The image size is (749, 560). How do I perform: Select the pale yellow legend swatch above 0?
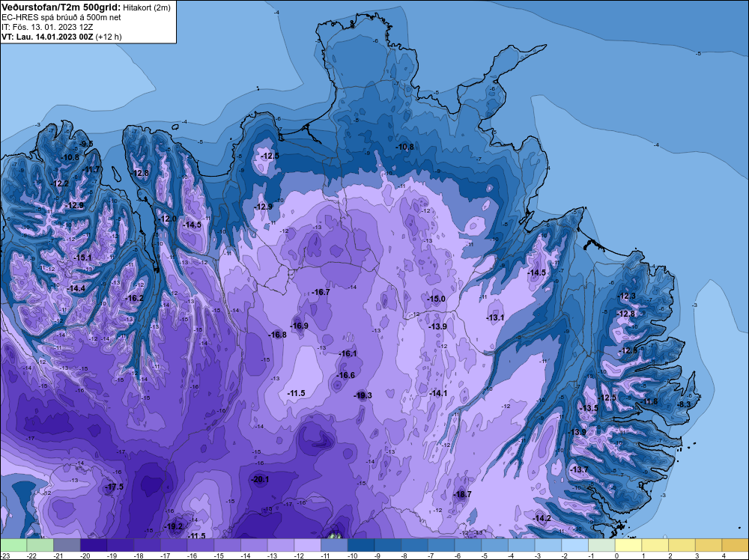628,545
